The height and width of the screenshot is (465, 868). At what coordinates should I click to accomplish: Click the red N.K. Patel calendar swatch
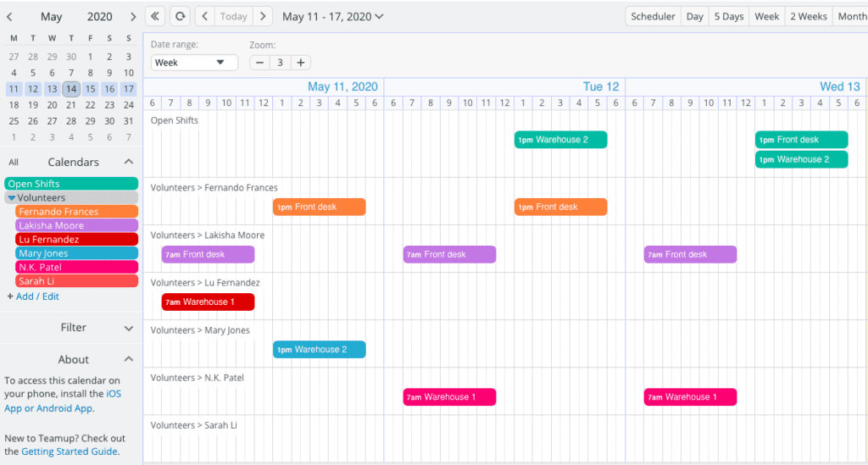(76, 267)
